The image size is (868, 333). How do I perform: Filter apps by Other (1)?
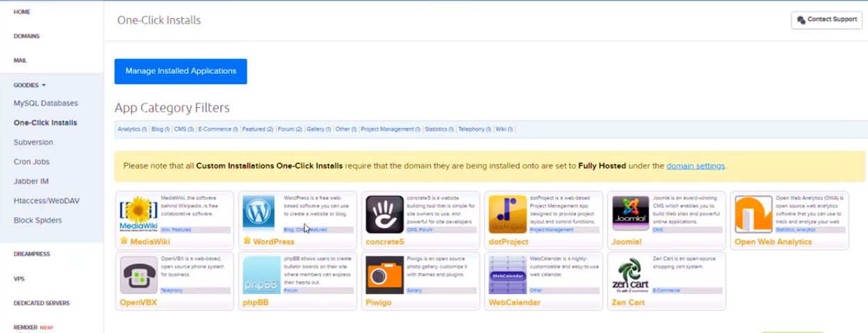pos(345,129)
